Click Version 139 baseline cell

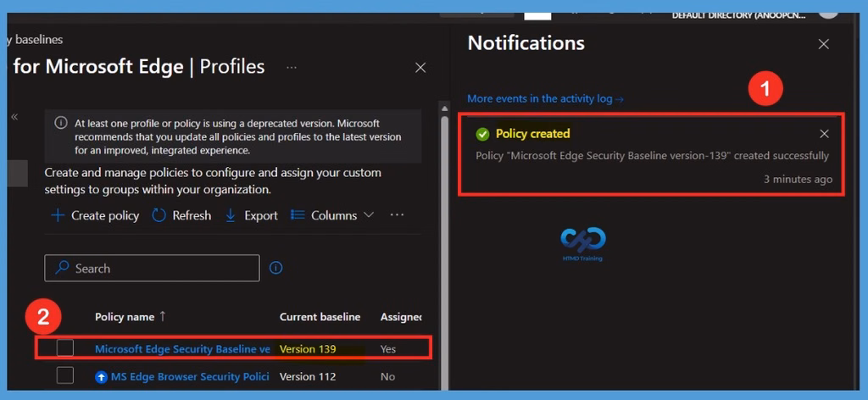308,349
